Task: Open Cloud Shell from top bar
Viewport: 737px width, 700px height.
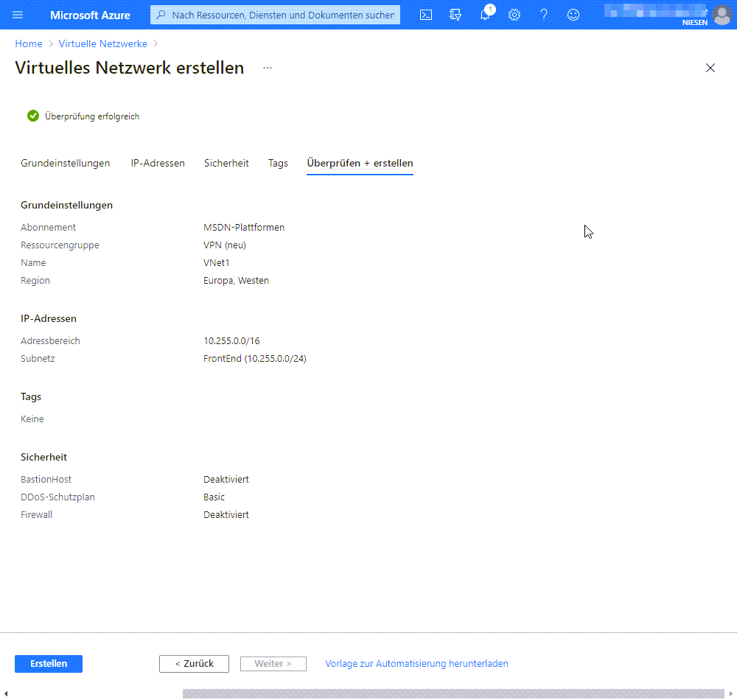Action: pos(426,15)
